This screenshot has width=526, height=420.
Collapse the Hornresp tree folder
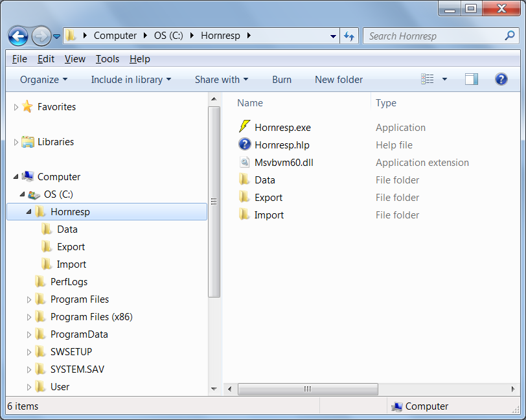pyautogui.click(x=29, y=211)
